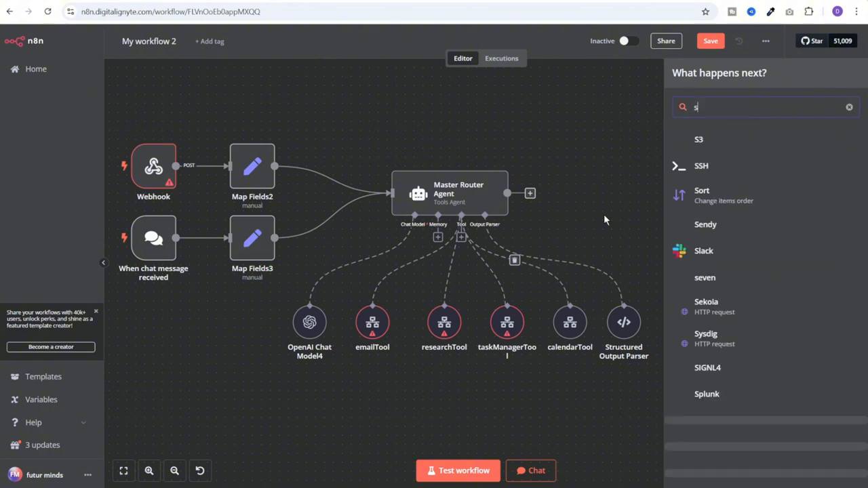Screen dimensions: 868x488
Task: Select the Master Router Agent node
Action: point(450,193)
